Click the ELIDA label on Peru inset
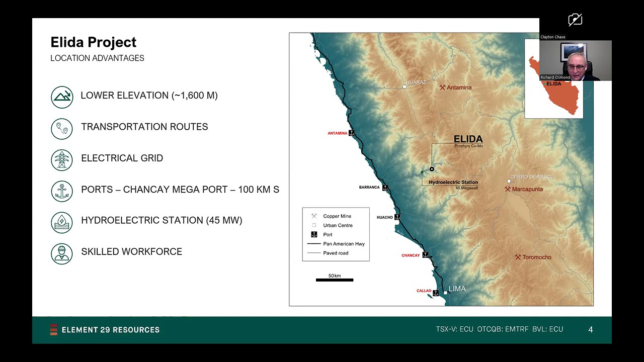Image resolution: width=644 pixels, height=362 pixels. [553, 84]
